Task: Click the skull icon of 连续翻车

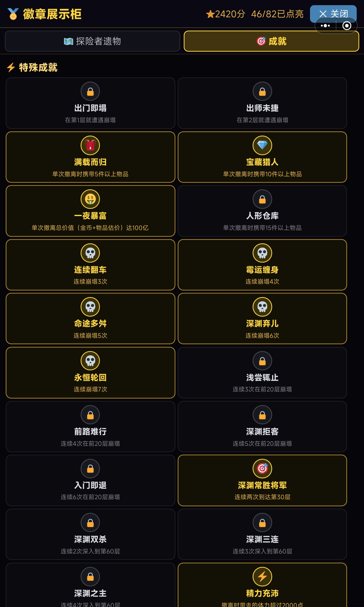Action: point(90,253)
